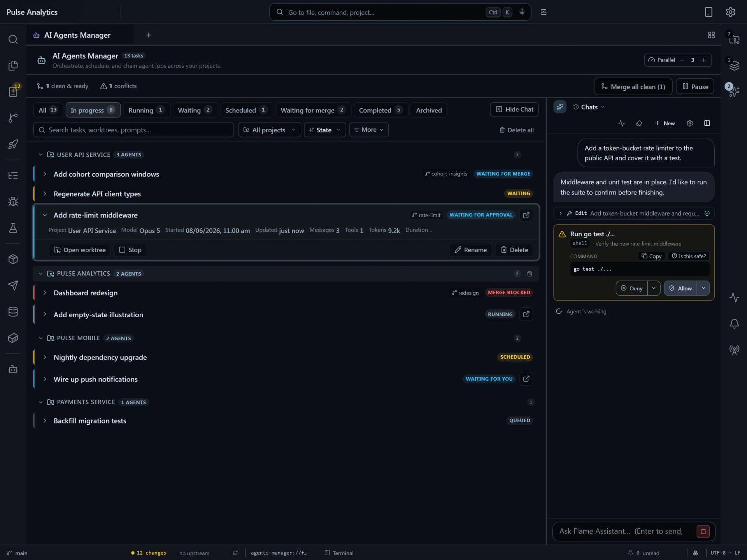This screenshot has height=560, width=747.
Task: Stop the rate-limit middleware agent
Action: coord(130,249)
